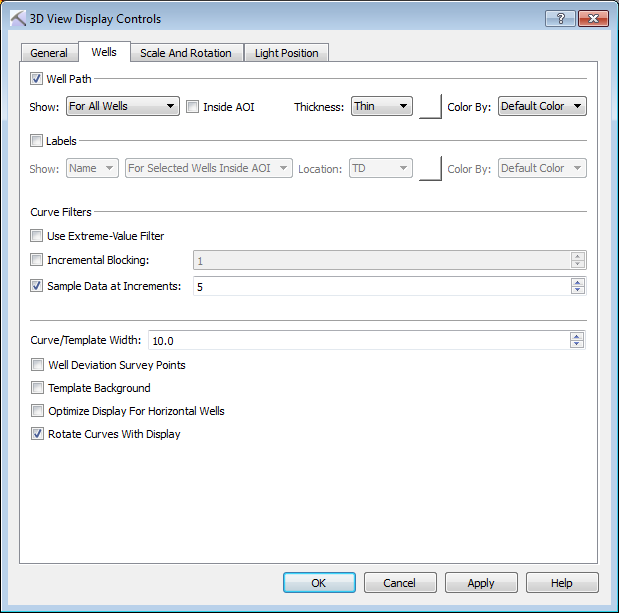Screen dimensions: 619x613
Task: Click the OK button
Action: point(319,583)
